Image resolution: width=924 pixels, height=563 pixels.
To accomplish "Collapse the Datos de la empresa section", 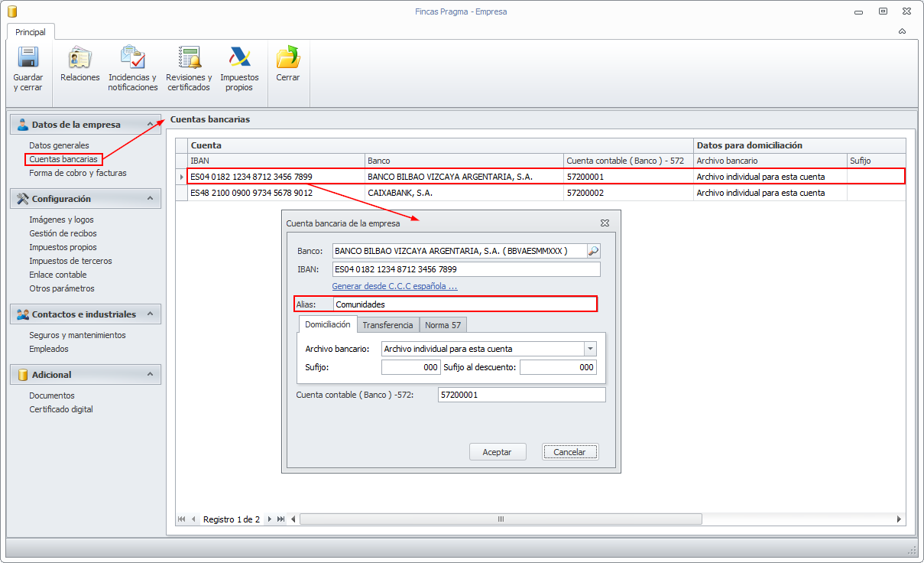I will click(x=149, y=125).
